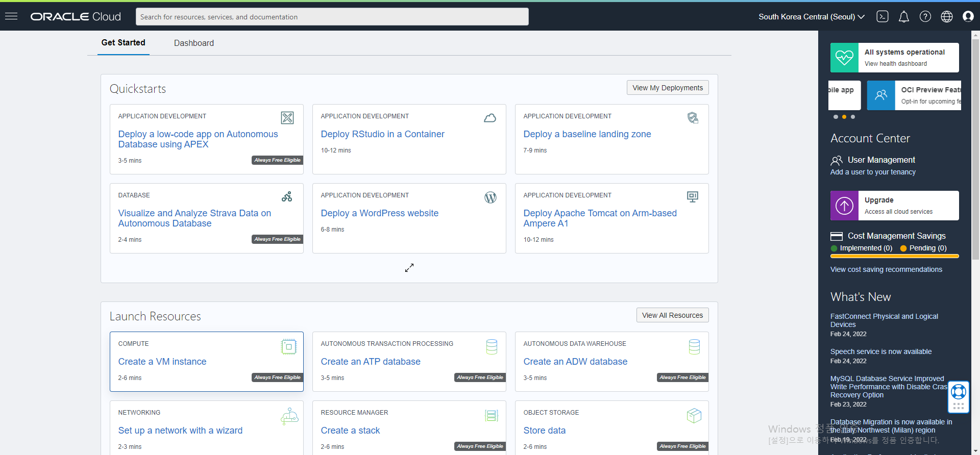Viewport: 980px width, 455px height.
Task: Open MySQL Database Service Improved Write Performance news
Action: click(889, 387)
